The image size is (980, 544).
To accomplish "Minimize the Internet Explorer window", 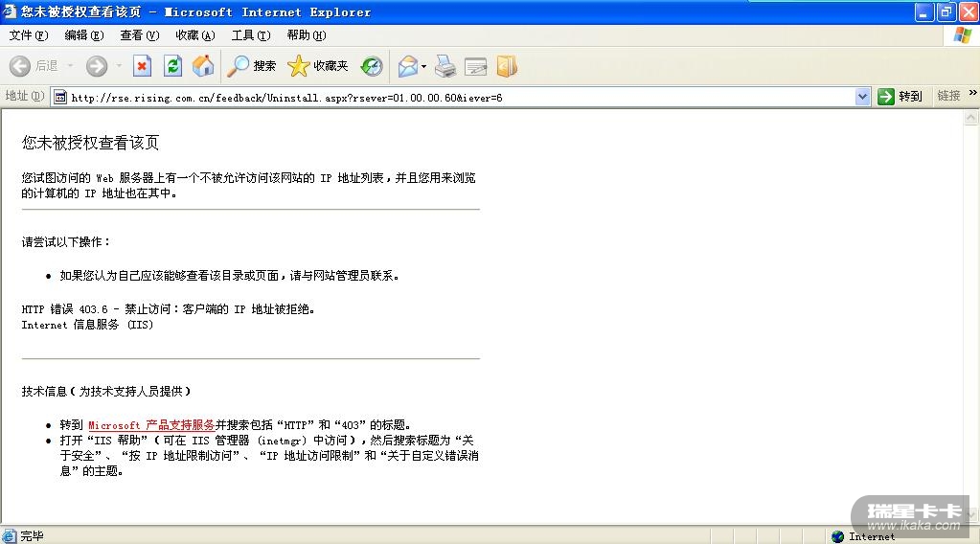I will point(923,11).
